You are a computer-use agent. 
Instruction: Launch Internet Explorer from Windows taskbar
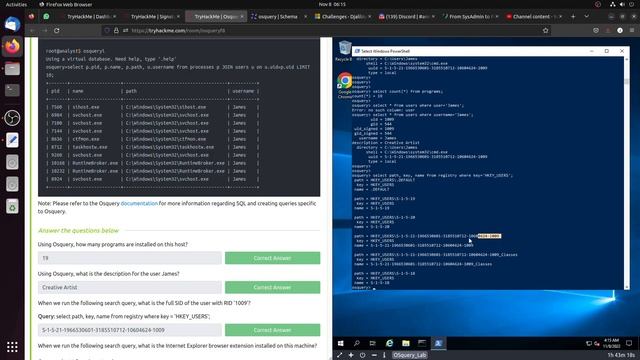389,343
